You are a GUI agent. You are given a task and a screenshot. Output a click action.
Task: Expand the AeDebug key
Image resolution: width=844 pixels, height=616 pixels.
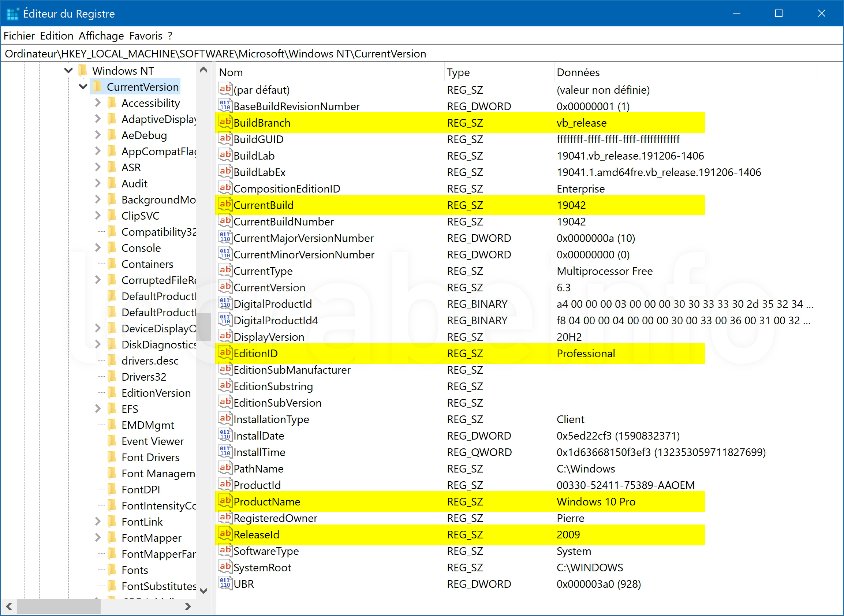[x=98, y=135]
